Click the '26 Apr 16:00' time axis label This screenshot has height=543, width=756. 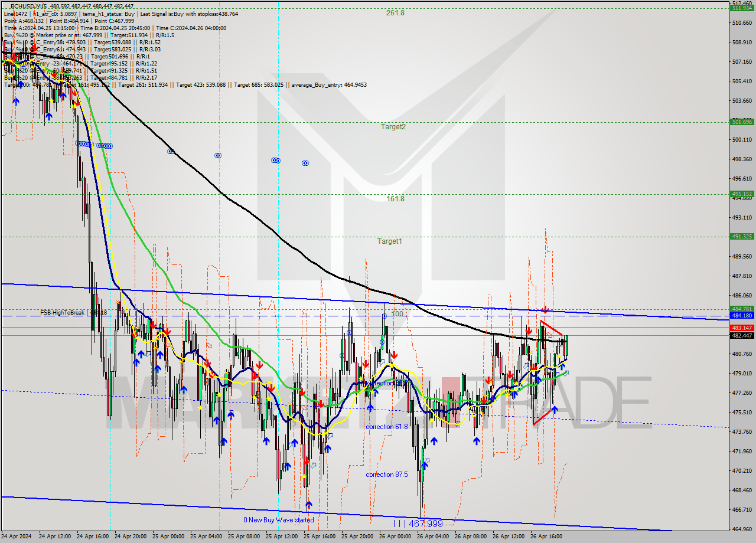[548, 537]
